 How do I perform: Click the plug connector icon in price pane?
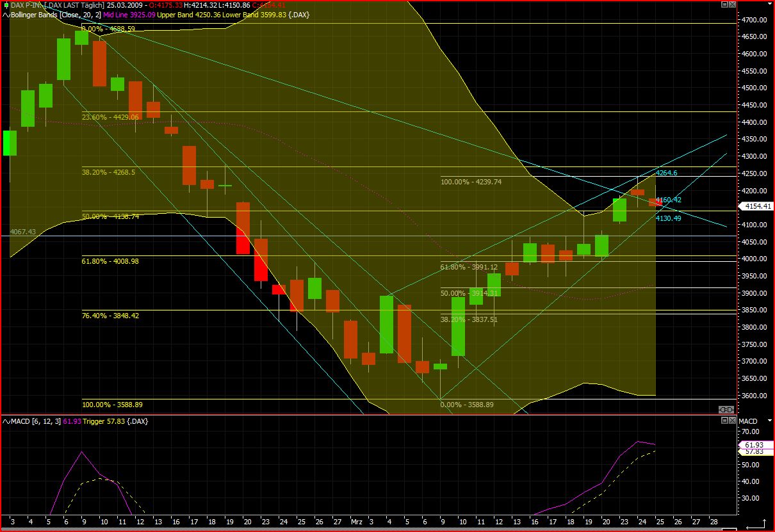726,409
